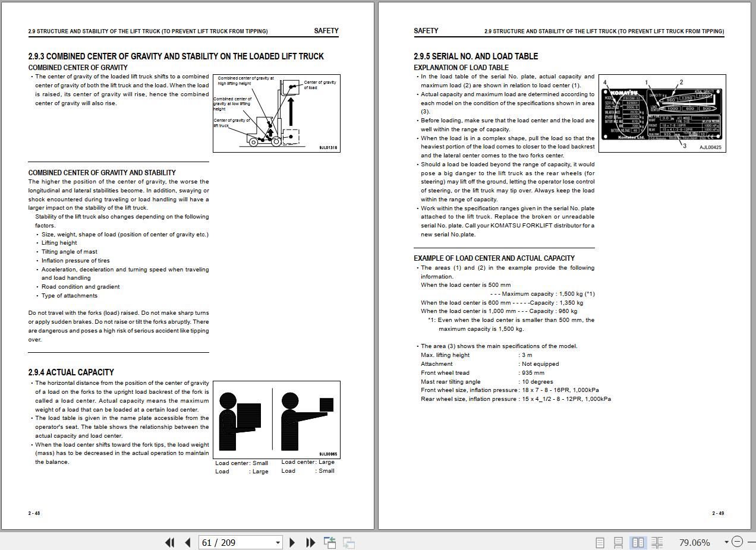Go to the first page of the document
Screen dimensions: 756x550
point(170,542)
